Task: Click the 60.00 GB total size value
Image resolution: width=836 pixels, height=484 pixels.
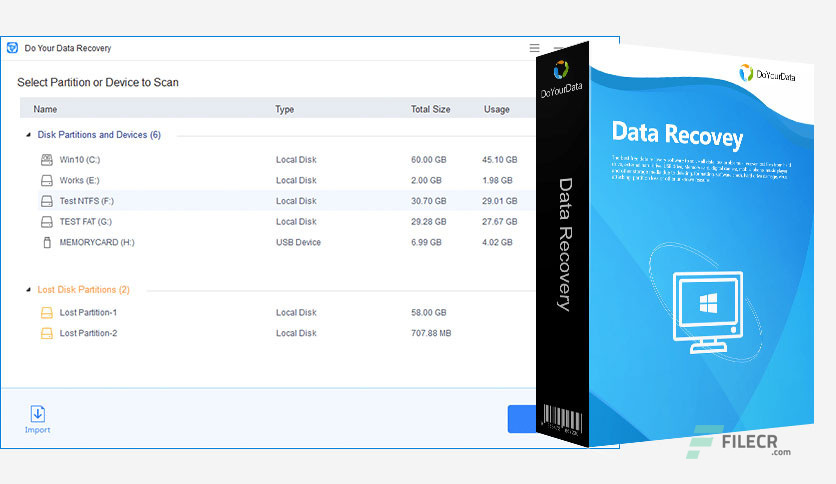Action: click(428, 159)
